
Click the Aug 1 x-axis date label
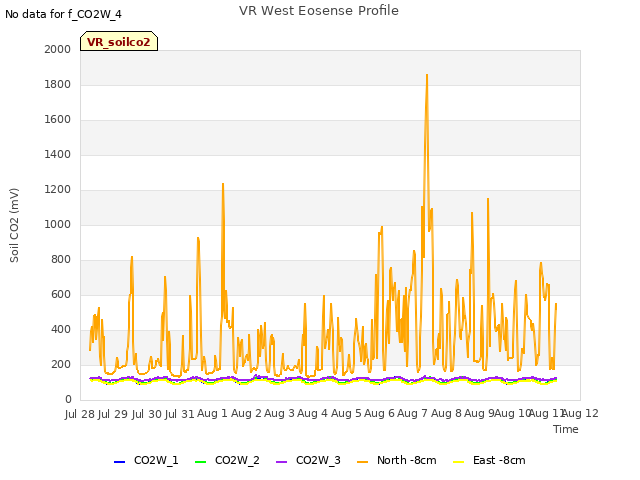click(x=212, y=414)
